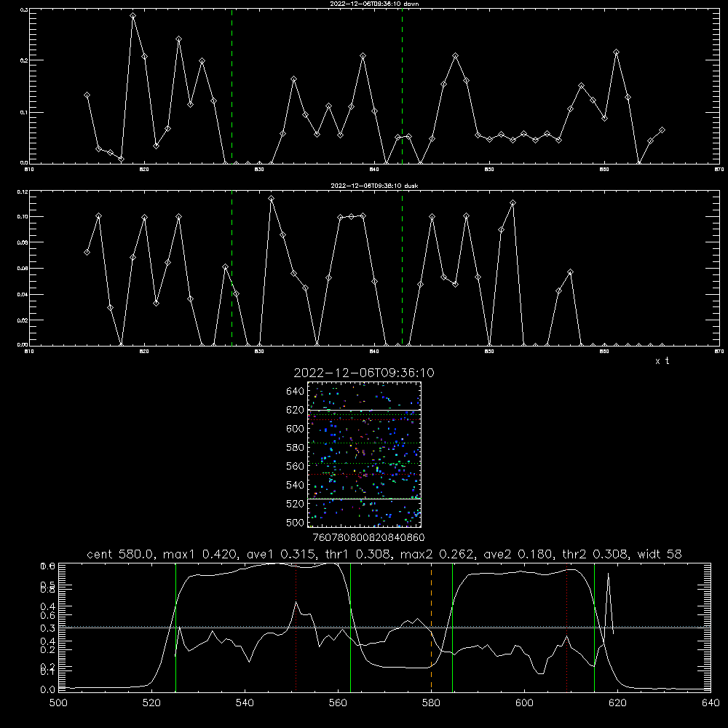728x728 pixels.
Task: Click the 0.10 y-axis label of the dusk plot
Action: click(x=23, y=217)
